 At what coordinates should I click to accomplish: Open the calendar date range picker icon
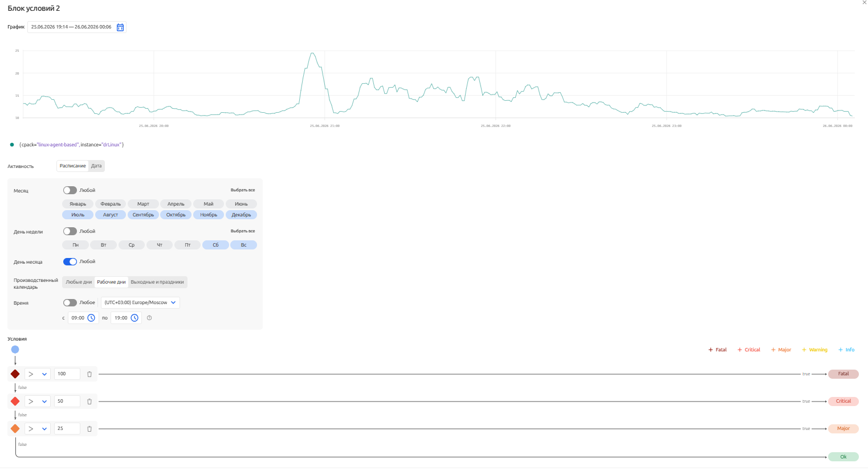(x=120, y=27)
